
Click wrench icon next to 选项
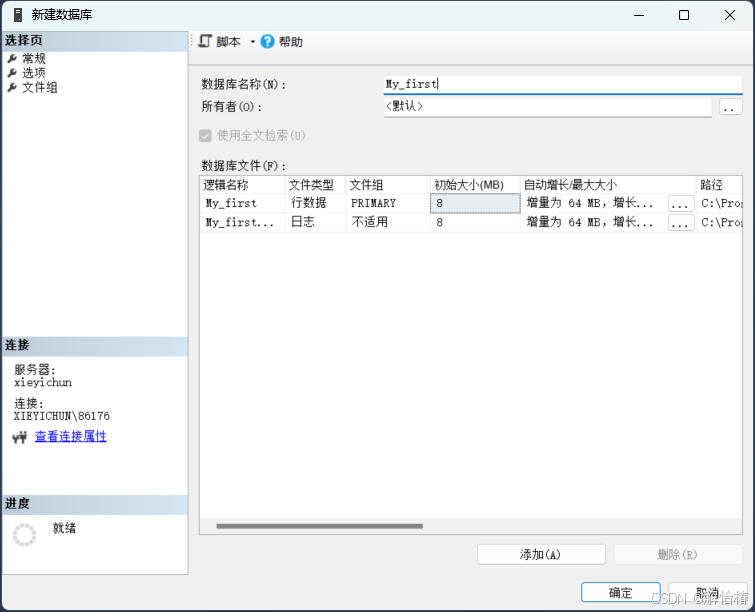(x=13, y=73)
